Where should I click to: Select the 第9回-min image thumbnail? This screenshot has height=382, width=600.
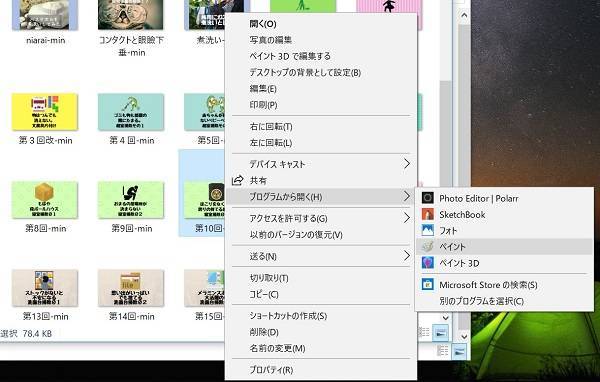pyautogui.click(x=131, y=200)
